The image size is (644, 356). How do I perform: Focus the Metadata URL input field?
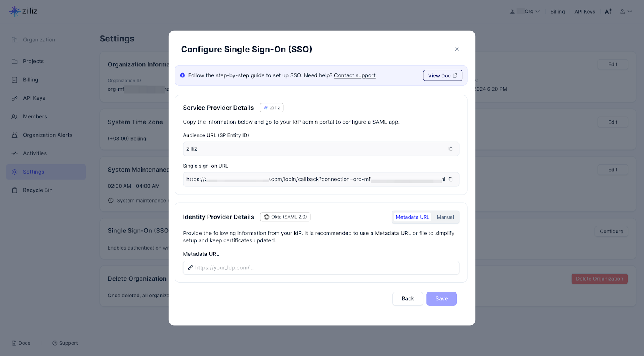click(x=321, y=268)
